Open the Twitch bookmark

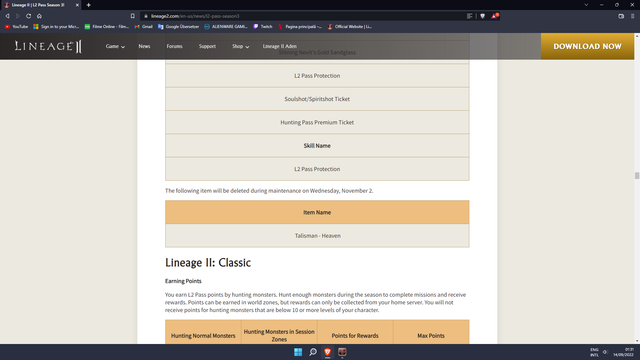click(262, 27)
